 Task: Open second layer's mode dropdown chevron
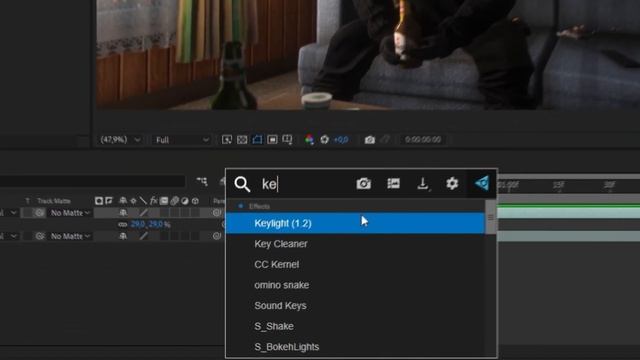click(13, 236)
